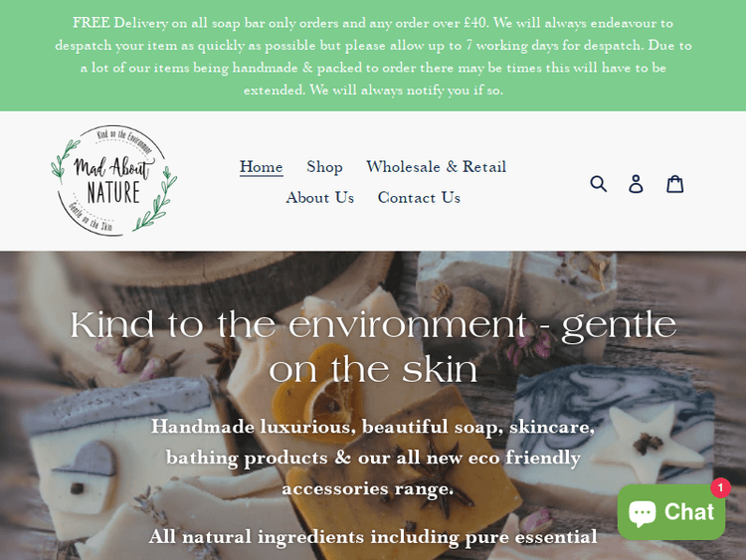This screenshot has width=746, height=560.
Task: Open the search magnifier icon
Action: pos(598,183)
